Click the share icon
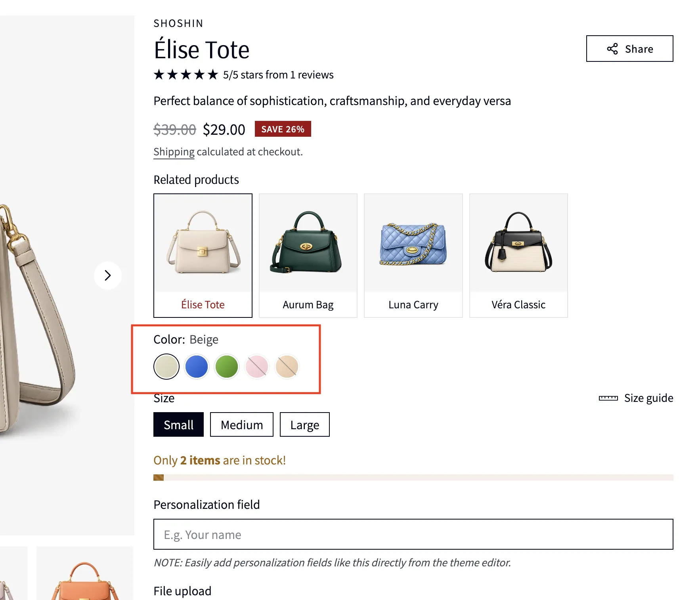The width and height of the screenshot is (700, 600). coord(612,49)
